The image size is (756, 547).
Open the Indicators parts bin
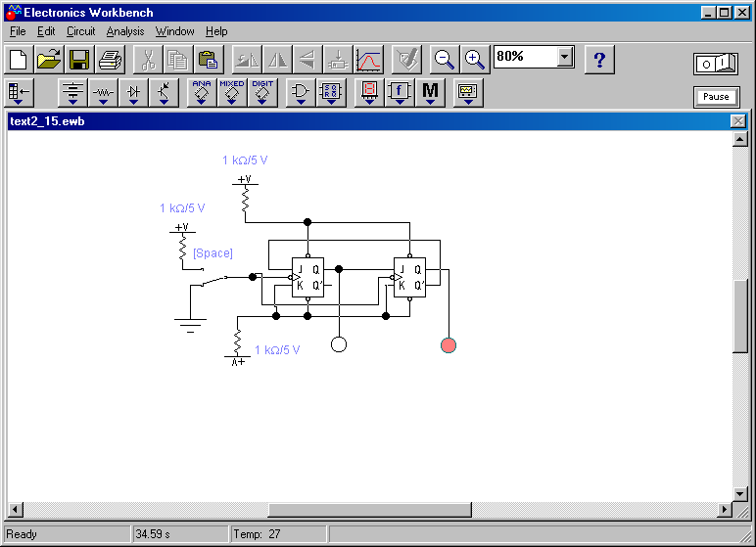point(369,93)
